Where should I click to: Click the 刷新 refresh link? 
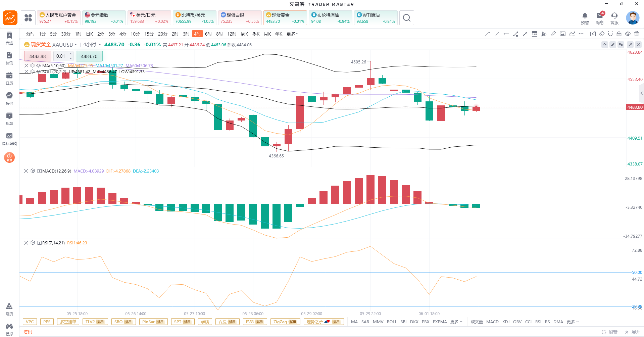609,332
